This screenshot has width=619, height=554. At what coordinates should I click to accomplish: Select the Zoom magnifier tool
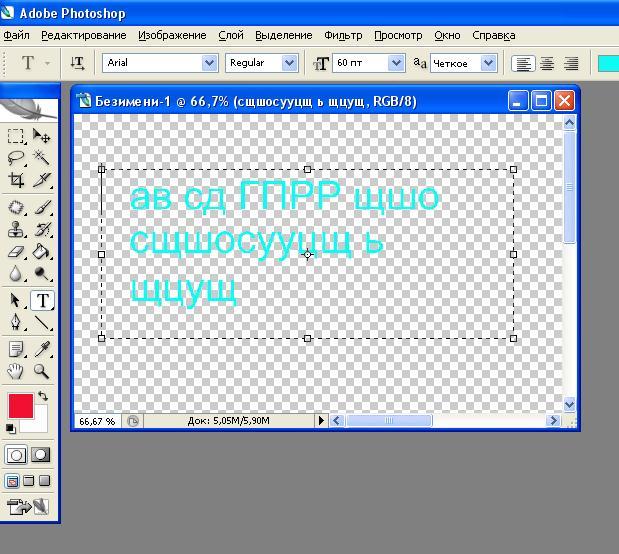coord(41,371)
